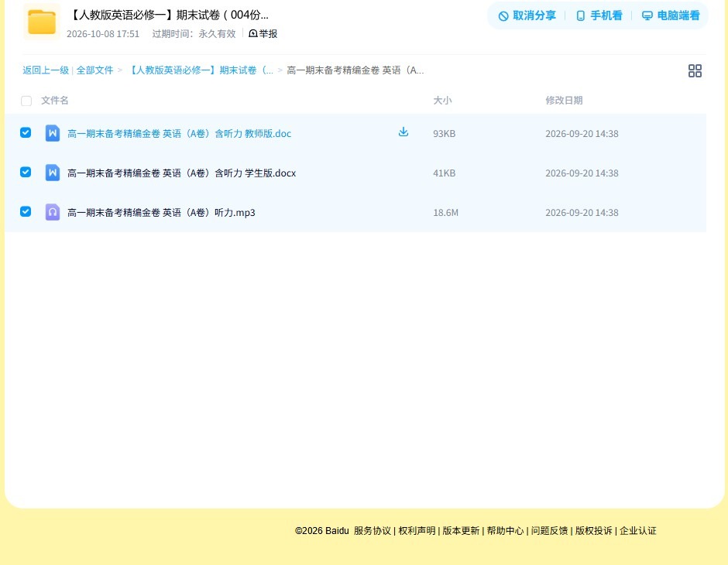728x565 pixels.
Task: Go back with 返回上一级 link
Action: point(46,70)
